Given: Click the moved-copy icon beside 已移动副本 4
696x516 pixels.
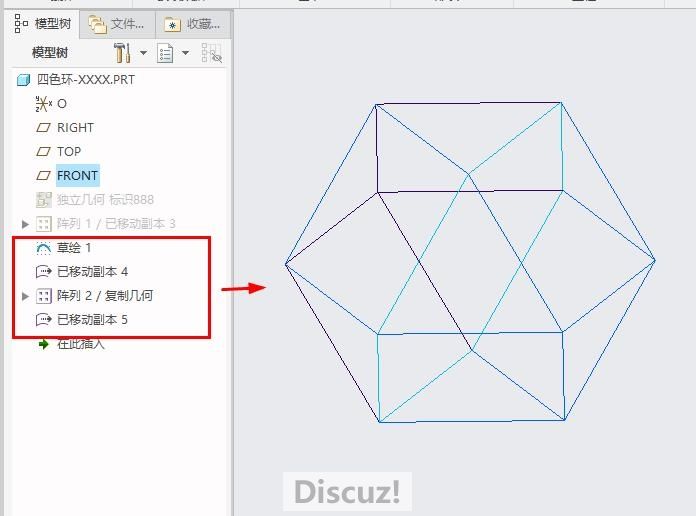Looking at the screenshot, I should pos(44,271).
